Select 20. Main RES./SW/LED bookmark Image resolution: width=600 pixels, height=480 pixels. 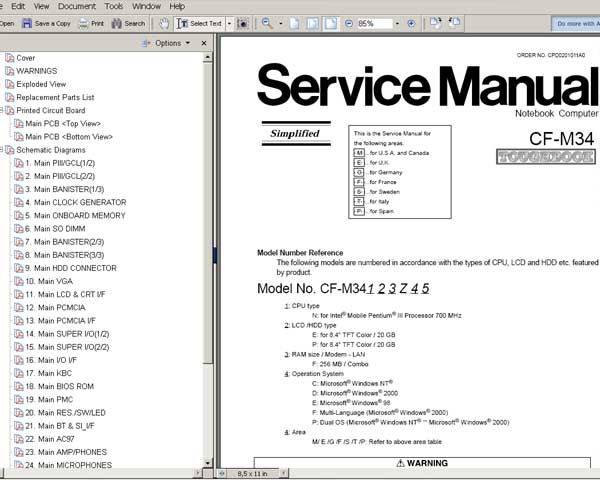pyautogui.click(x=65, y=413)
